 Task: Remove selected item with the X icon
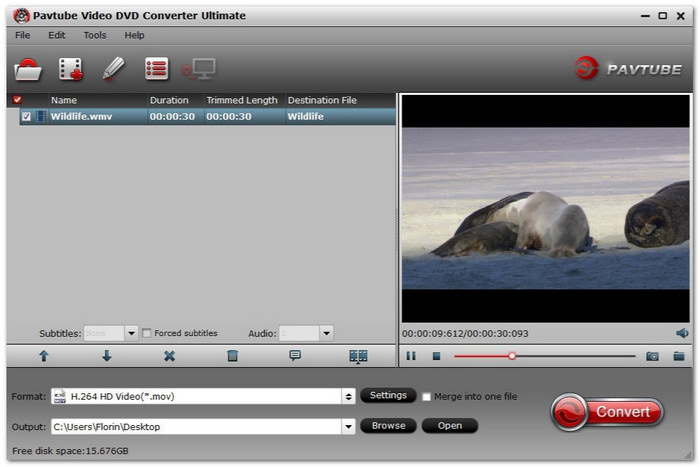pyautogui.click(x=169, y=356)
